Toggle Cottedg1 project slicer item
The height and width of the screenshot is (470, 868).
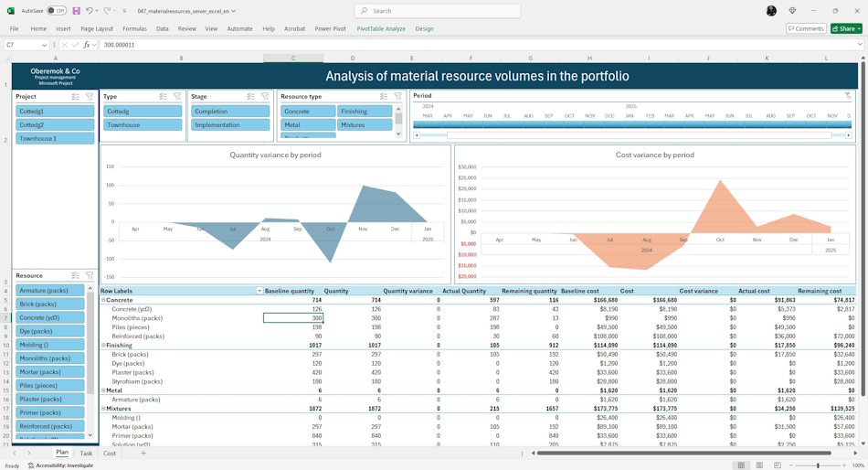(55, 112)
